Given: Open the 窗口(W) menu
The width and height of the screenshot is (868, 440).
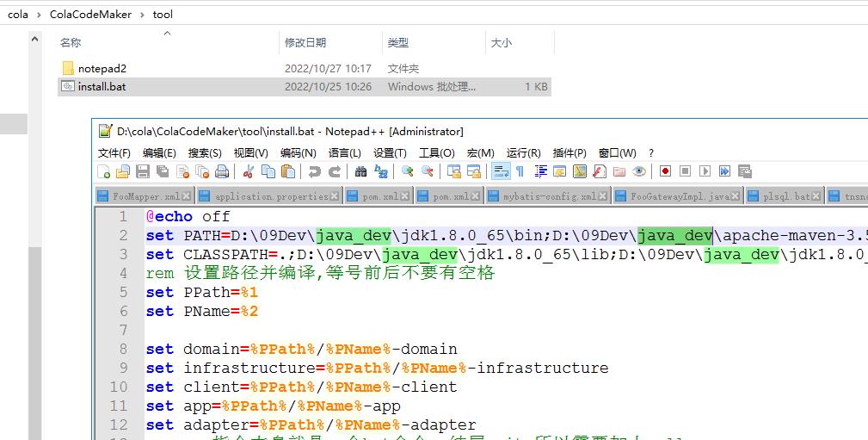Looking at the screenshot, I should coord(617,153).
